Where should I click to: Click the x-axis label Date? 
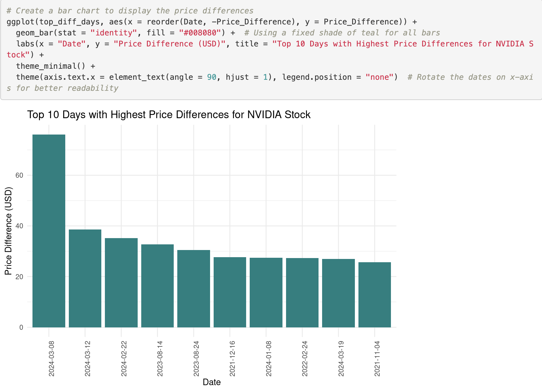click(x=212, y=382)
